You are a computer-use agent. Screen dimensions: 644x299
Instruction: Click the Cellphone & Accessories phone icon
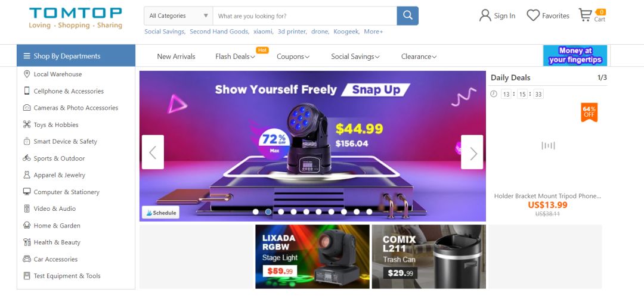click(x=27, y=91)
